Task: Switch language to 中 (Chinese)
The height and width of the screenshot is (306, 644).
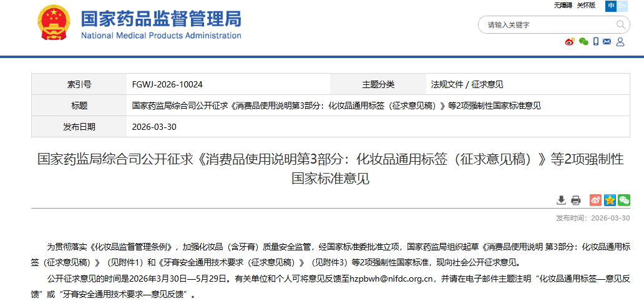Action: coord(611,6)
